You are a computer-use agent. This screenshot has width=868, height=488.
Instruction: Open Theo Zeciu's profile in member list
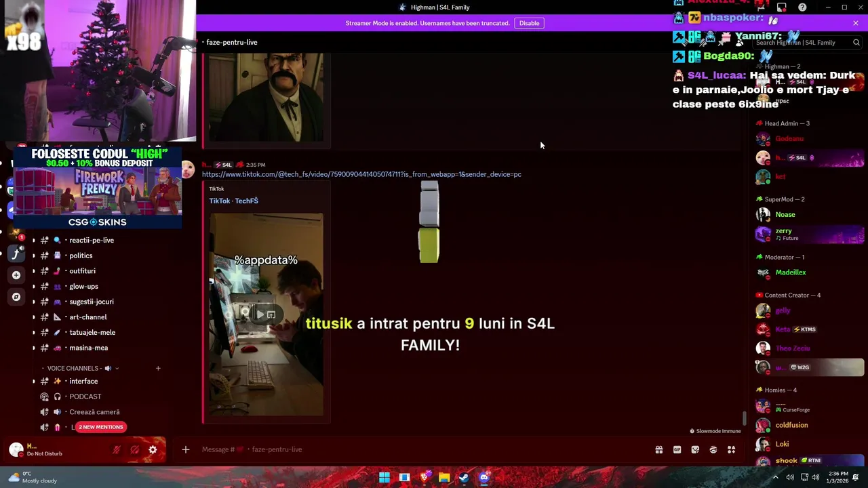pos(793,348)
